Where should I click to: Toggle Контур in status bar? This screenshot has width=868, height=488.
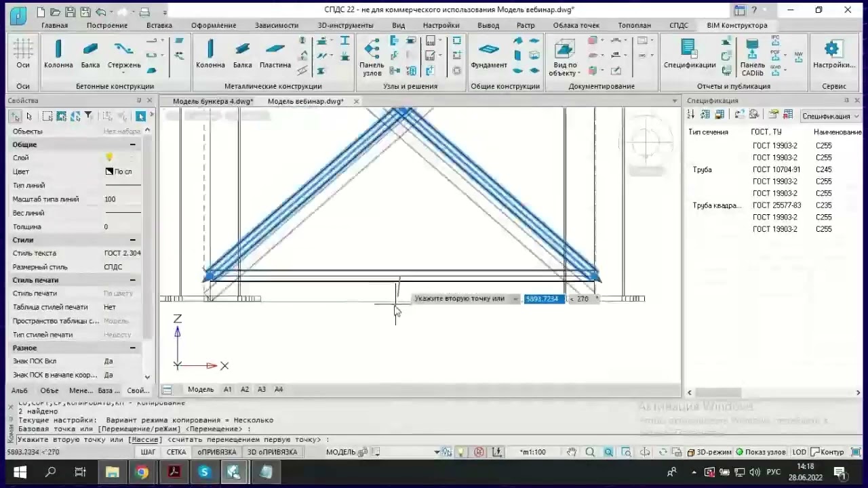tap(828, 452)
